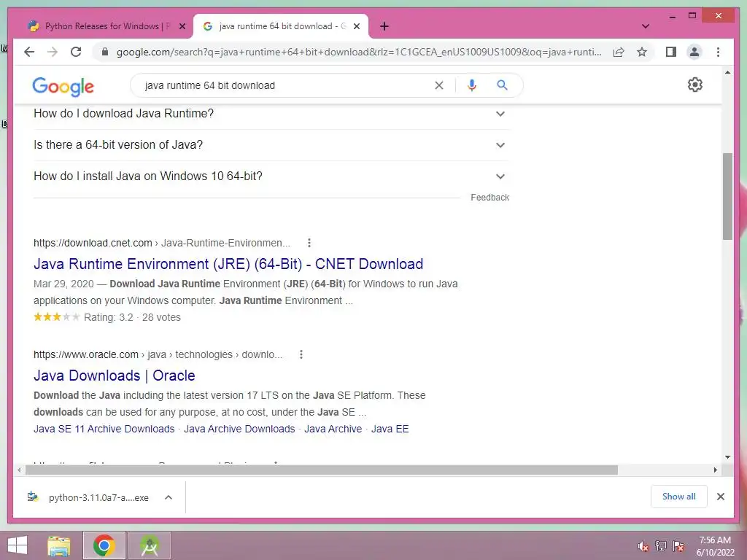
Task: Open python download item options chevron
Action: click(x=169, y=497)
